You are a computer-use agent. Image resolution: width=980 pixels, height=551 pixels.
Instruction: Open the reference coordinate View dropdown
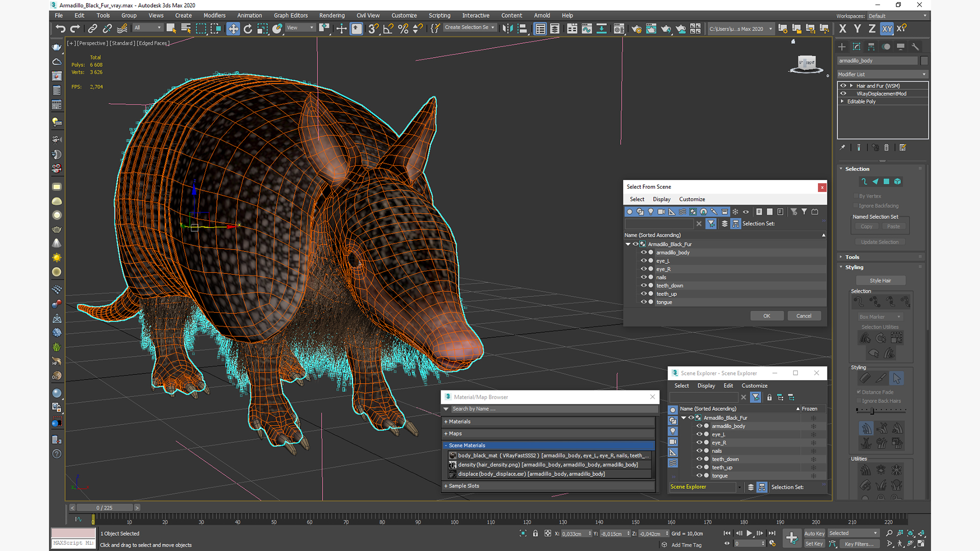300,28
